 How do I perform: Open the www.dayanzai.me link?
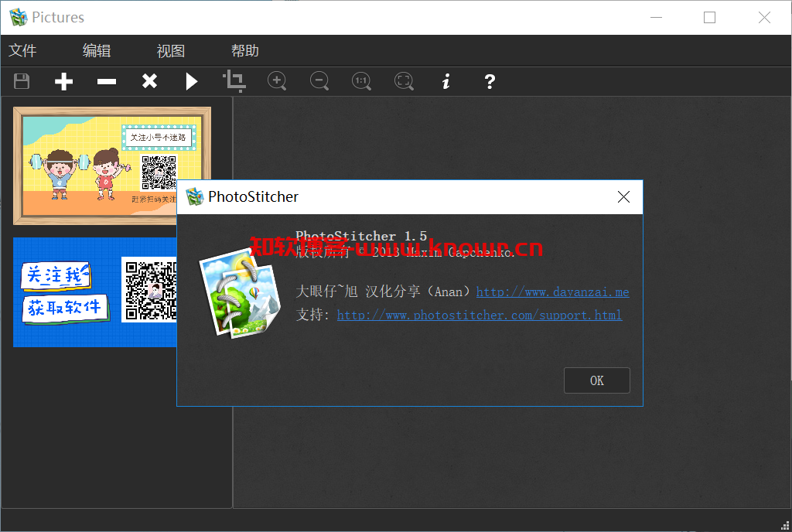pyautogui.click(x=552, y=292)
